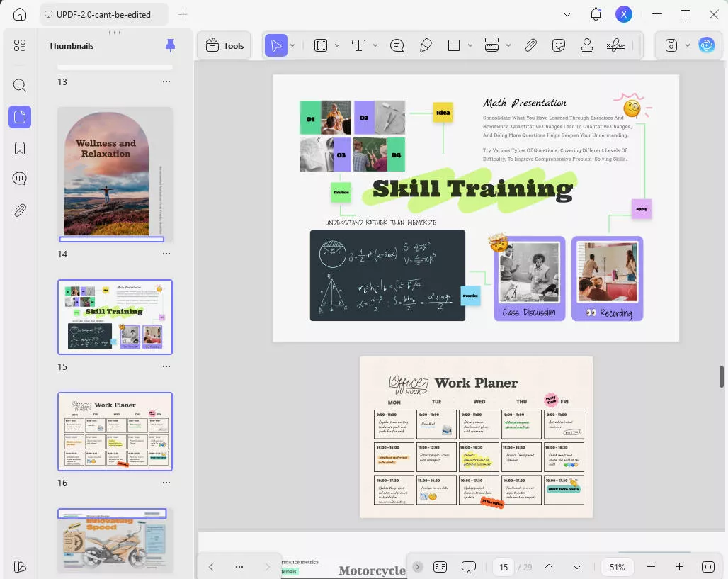Screen dimensions: 728x579
Task: Expand the rectangle shape tool dropdown
Action: point(470,45)
